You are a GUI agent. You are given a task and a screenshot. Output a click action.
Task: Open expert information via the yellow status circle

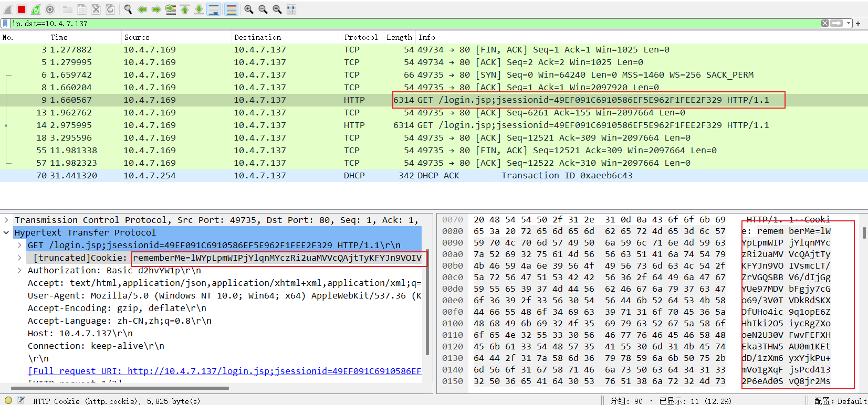(x=8, y=400)
